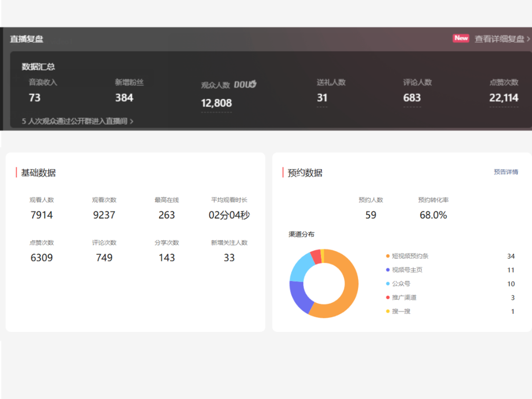Click the DOU+ logo beside 观众人数
The image size is (532, 399).
245,85
